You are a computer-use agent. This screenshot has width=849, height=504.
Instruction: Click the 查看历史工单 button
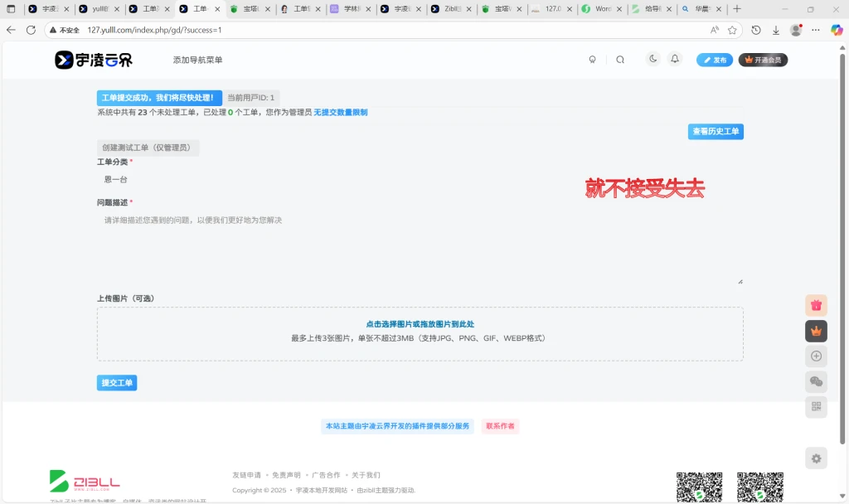point(714,131)
